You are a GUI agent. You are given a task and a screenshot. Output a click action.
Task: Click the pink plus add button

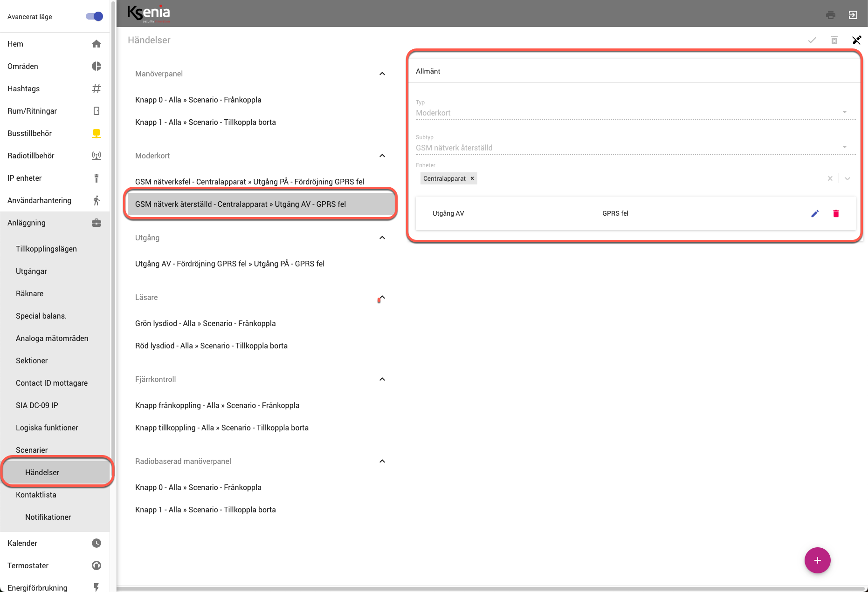click(x=817, y=560)
